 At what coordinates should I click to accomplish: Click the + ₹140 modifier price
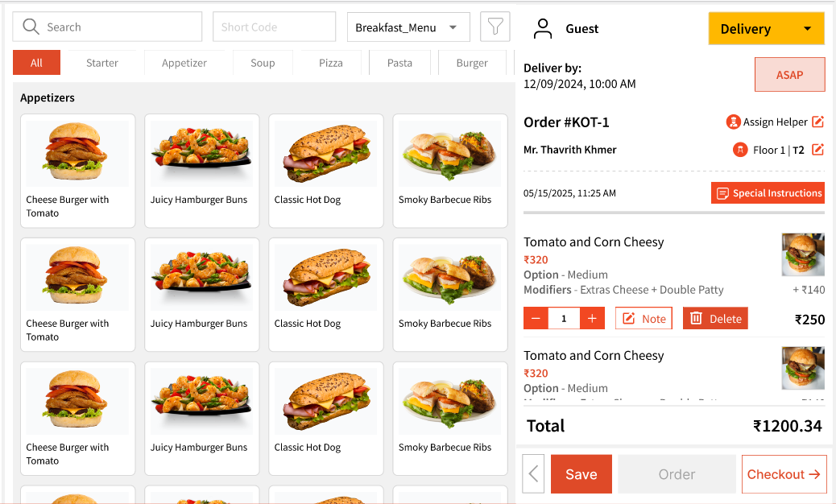coord(809,290)
